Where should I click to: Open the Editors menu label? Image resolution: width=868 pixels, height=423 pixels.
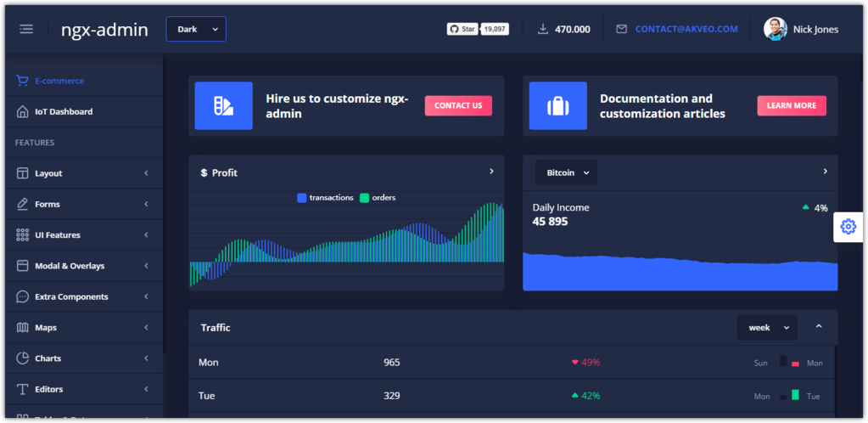(x=48, y=389)
